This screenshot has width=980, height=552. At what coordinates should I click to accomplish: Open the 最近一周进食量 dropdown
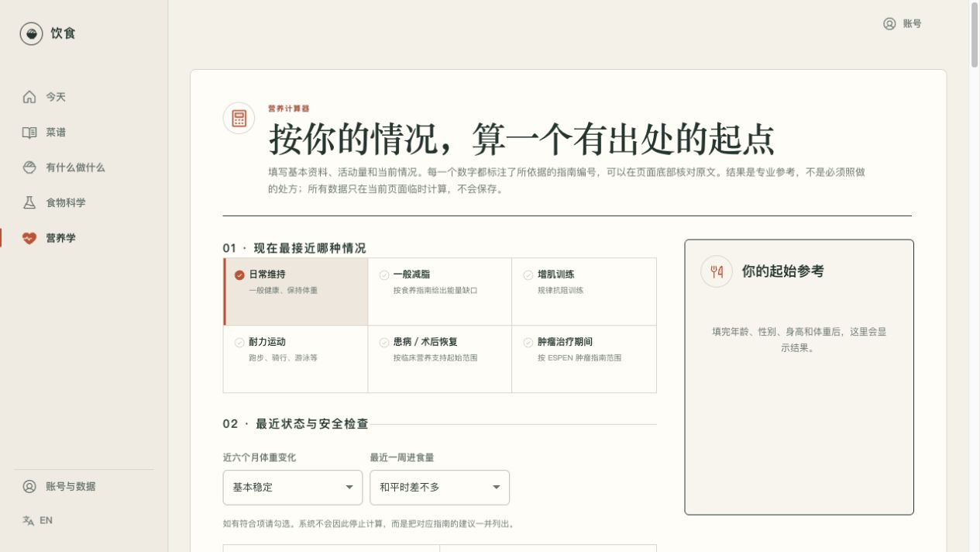click(x=440, y=488)
